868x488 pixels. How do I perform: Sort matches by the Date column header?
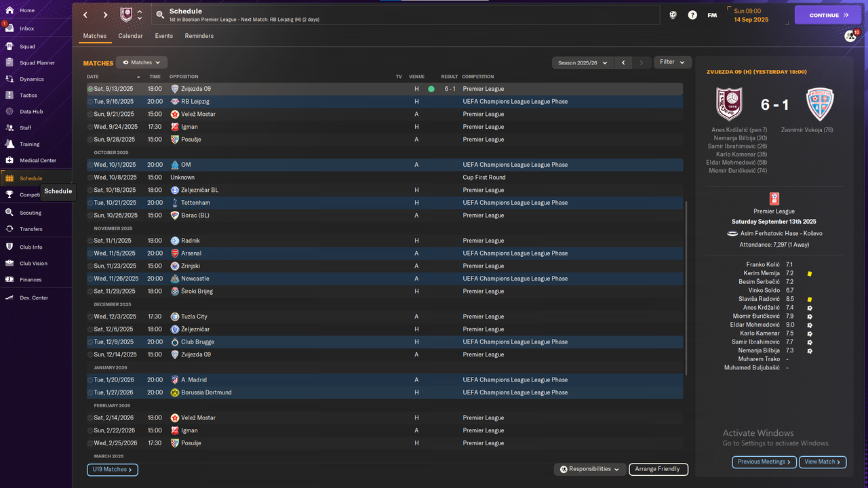[93, 77]
